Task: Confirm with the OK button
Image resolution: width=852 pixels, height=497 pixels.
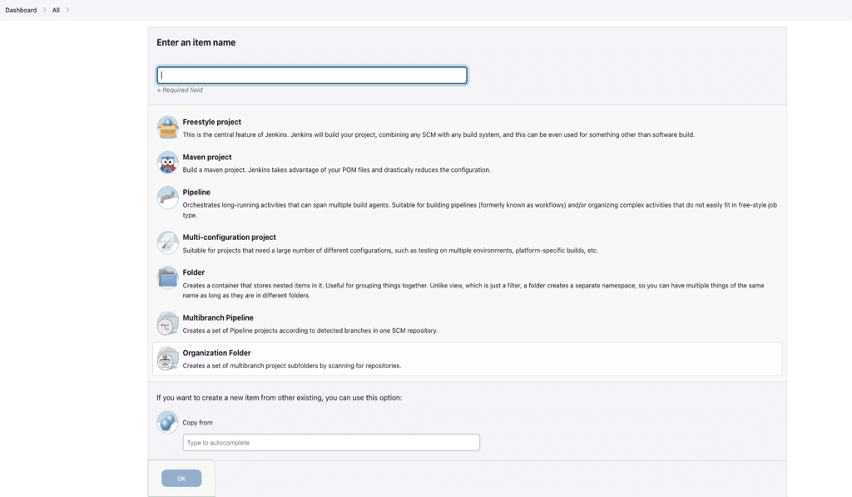Action: (181, 478)
